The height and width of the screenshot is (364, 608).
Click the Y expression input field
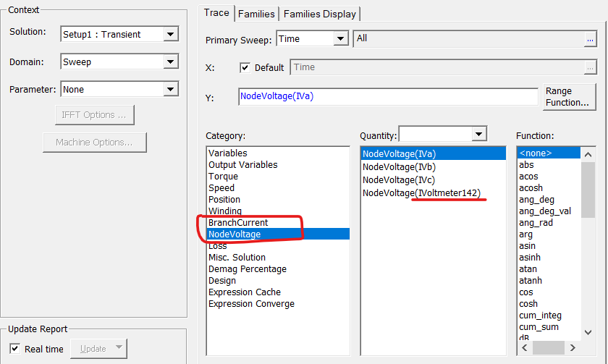(x=388, y=96)
